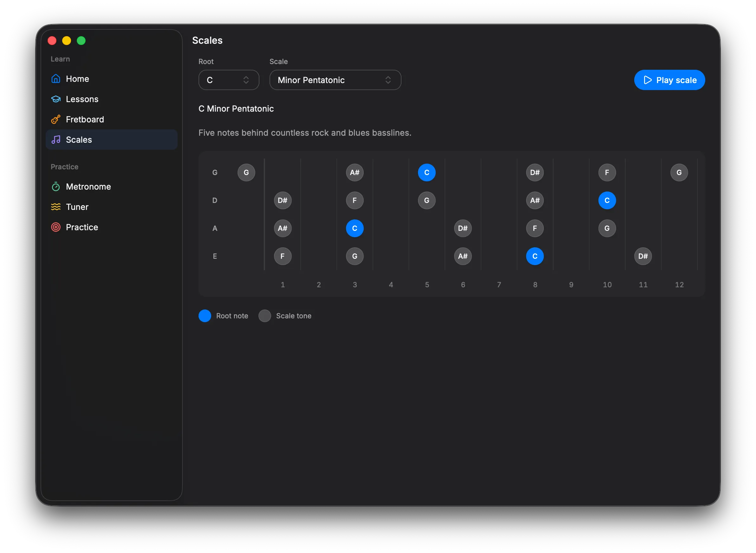This screenshot has height=553, width=756.
Task: Click the A string label
Action: [x=215, y=228]
